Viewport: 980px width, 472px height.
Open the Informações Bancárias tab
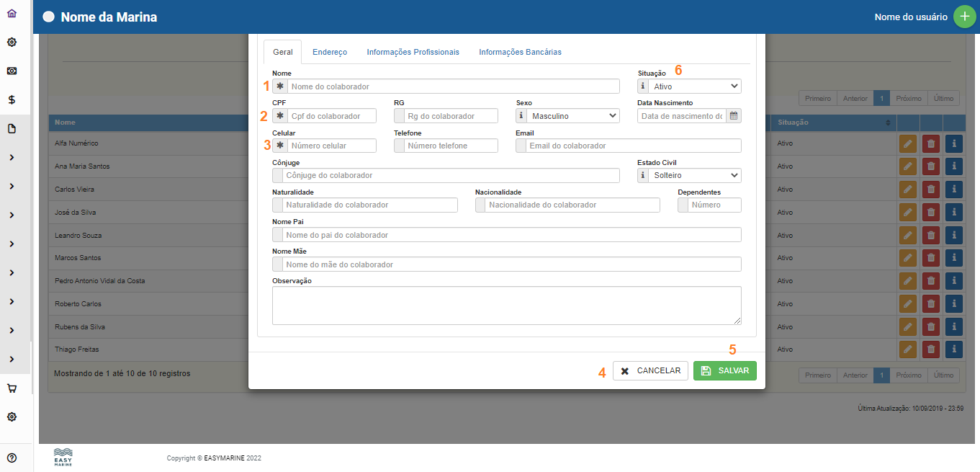tap(520, 52)
